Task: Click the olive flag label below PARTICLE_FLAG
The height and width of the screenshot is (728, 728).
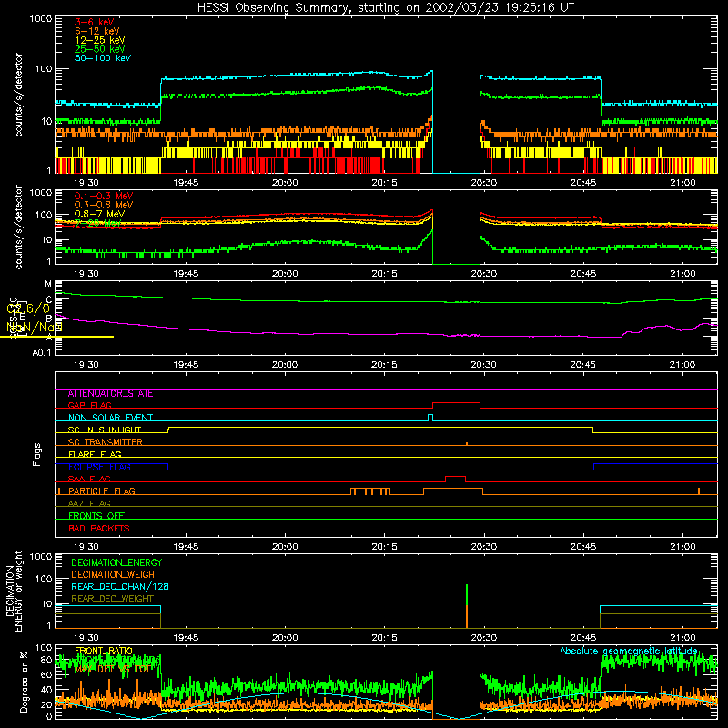Action: click(x=89, y=503)
